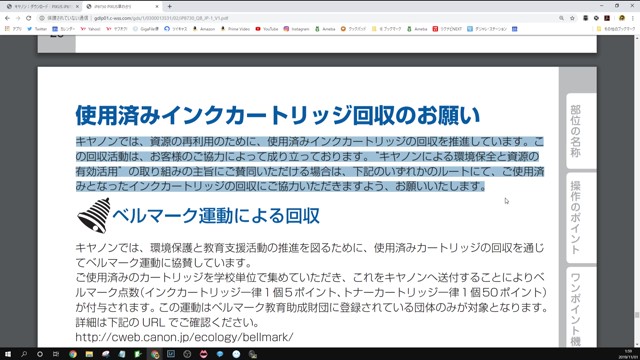Click heading 使用済みインクカートリッジ回収のお願い
Viewport: 640px width, 360px height.
click(x=278, y=115)
